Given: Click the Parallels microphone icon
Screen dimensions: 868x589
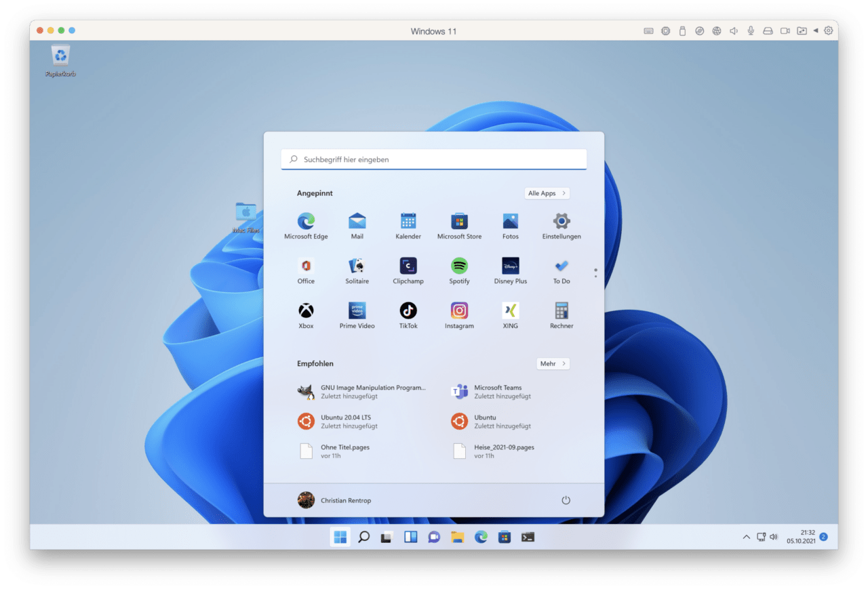Looking at the screenshot, I should tap(751, 31).
